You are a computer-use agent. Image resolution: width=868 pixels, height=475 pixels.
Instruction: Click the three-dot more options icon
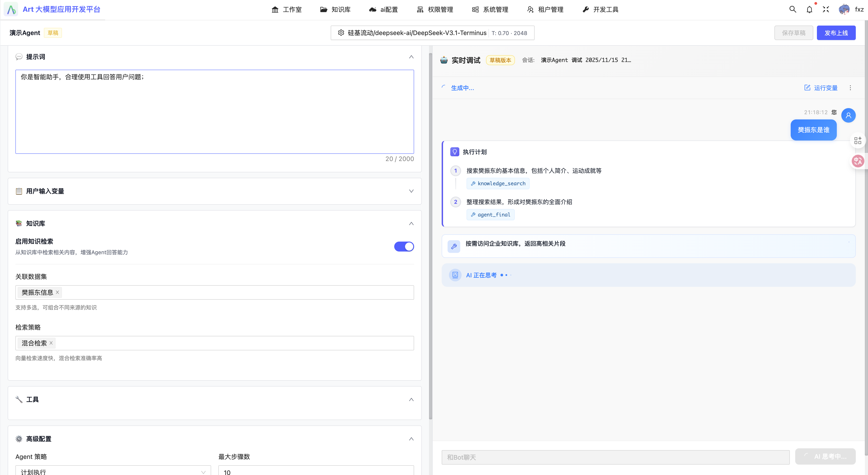click(850, 88)
